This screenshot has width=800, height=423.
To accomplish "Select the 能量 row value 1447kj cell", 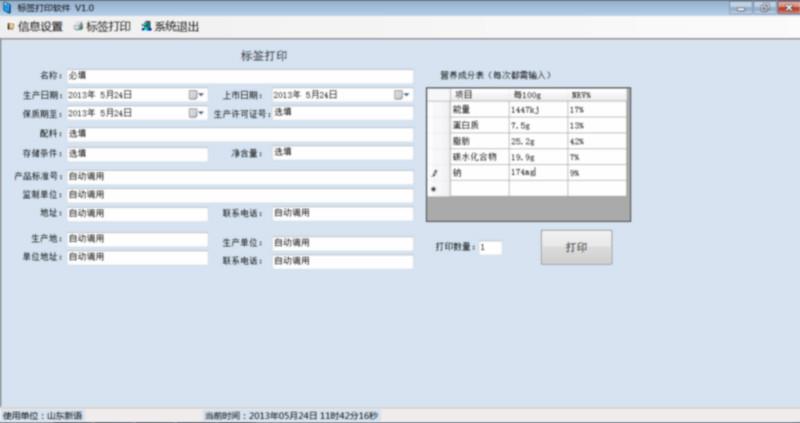I will 537,110.
